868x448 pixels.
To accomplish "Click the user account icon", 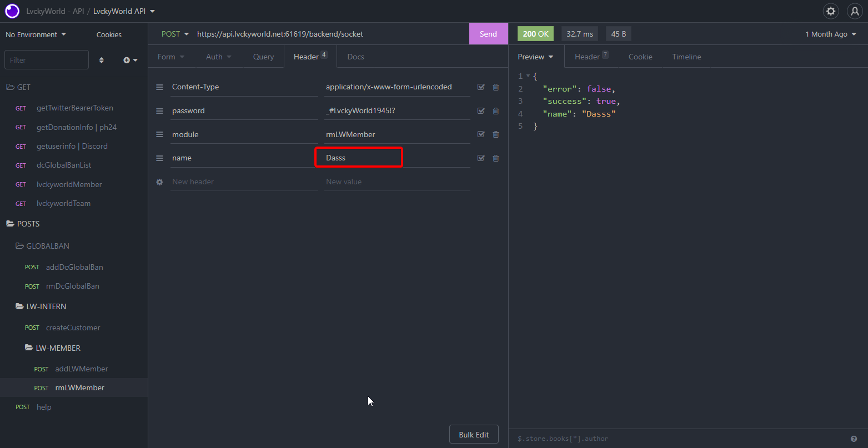I will point(854,11).
